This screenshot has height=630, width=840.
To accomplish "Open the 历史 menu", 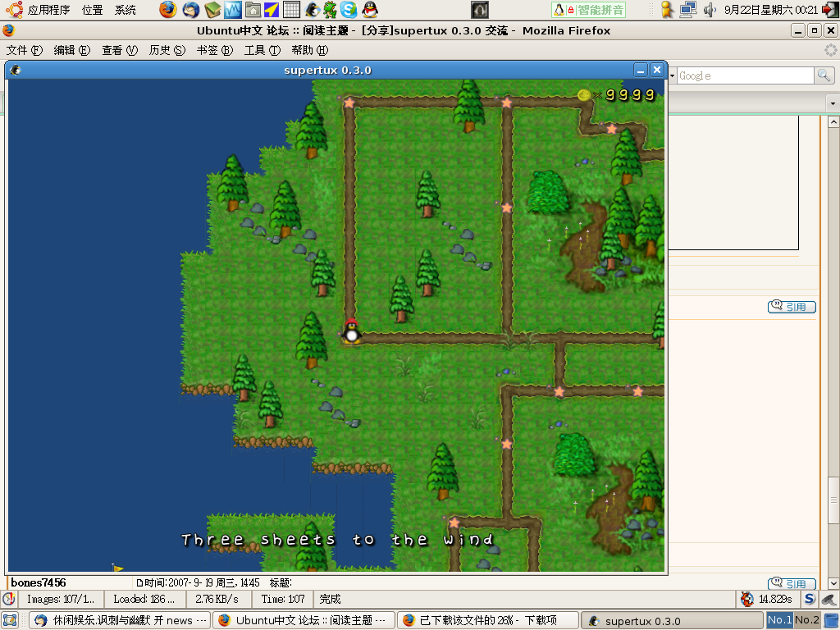I will pyautogui.click(x=167, y=50).
